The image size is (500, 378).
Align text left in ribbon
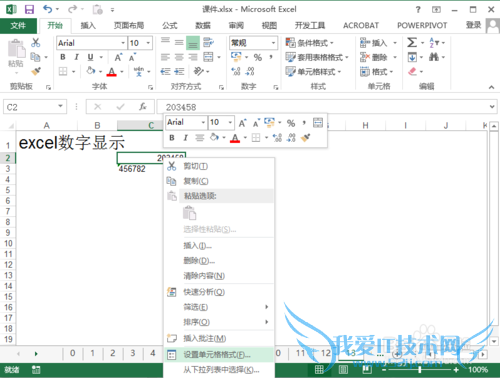tap(165, 57)
